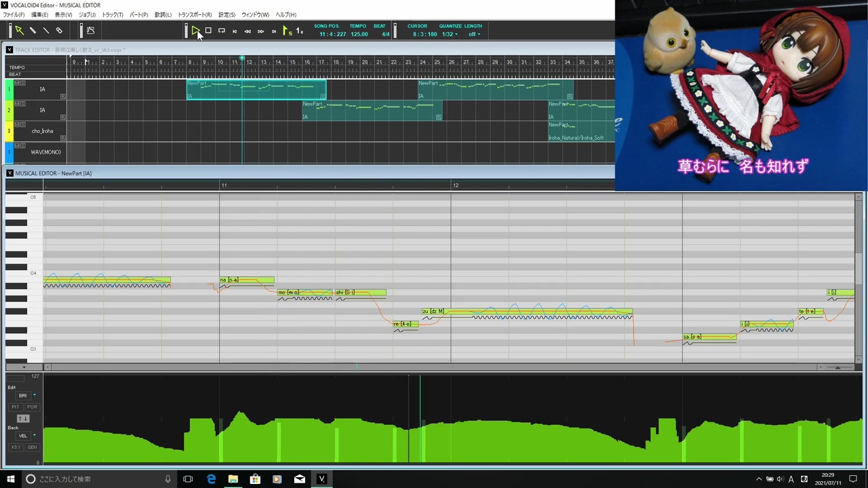Image resolution: width=868 pixels, height=488 pixels.
Task: Click the V icon of Track Editor panel
Action: [9, 49]
